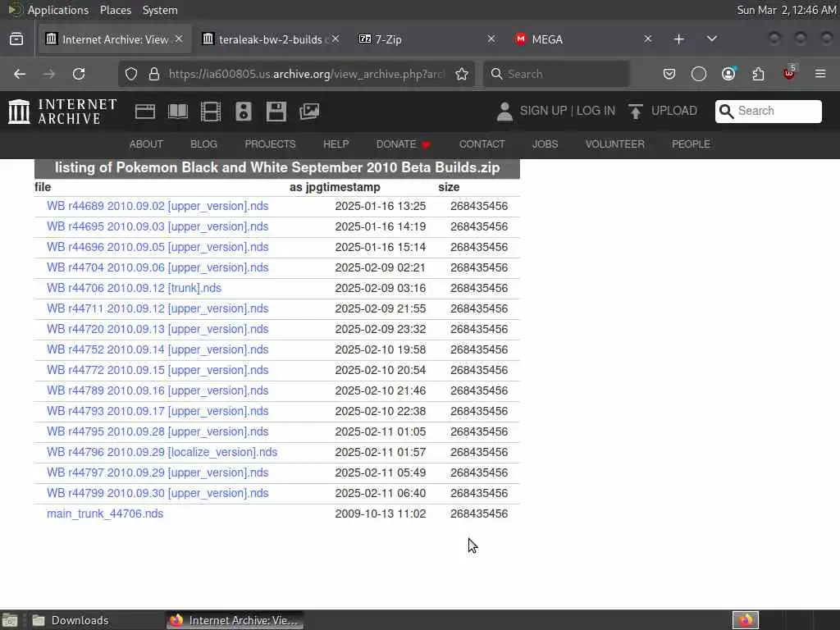Open the uBlock Origin extension icon
This screenshot has width=840, height=630.
[x=789, y=73]
